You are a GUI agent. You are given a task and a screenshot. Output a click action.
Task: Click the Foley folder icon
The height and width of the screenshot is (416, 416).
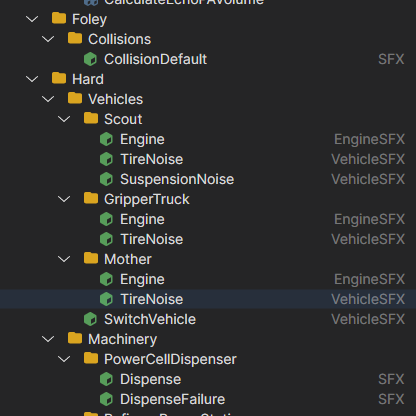pos(59,18)
